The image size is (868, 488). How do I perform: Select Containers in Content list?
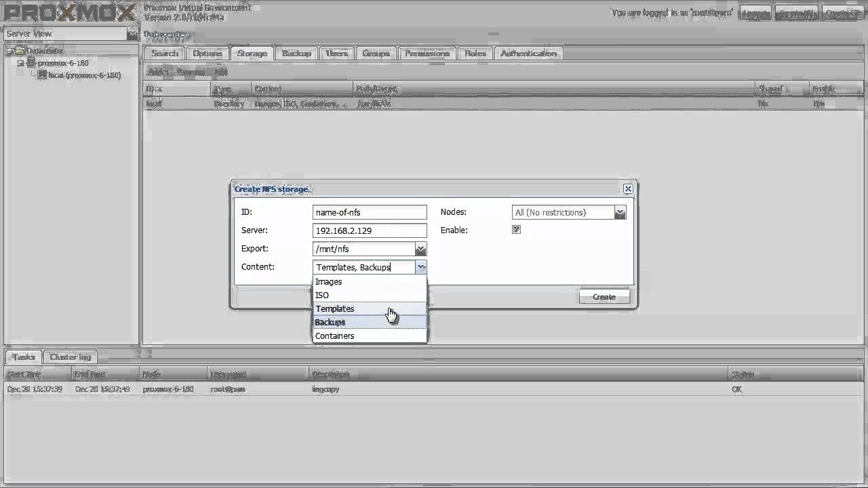point(370,335)
